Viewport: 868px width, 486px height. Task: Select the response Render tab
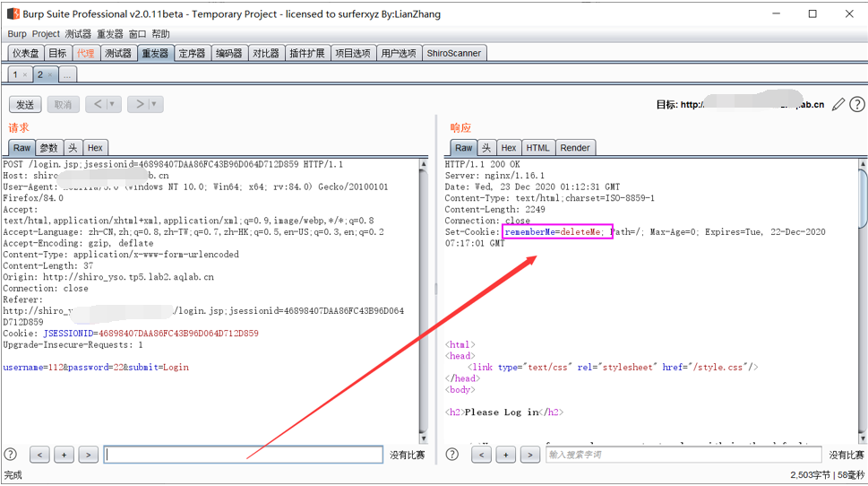[575, 148]
